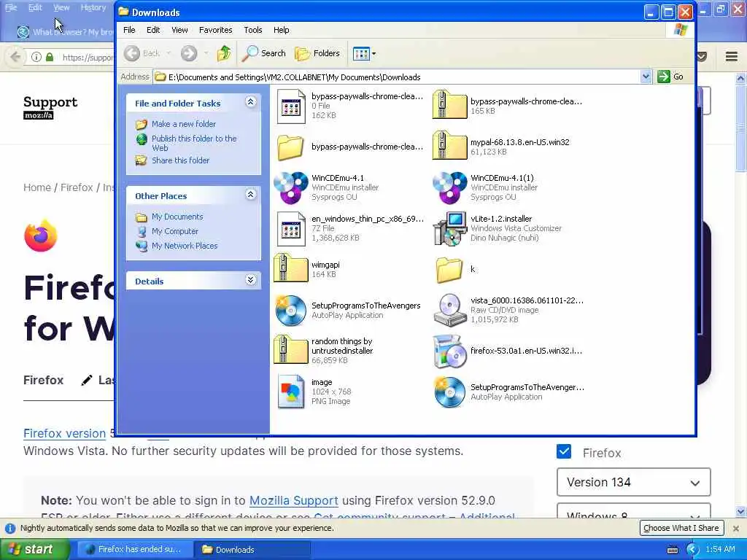The image size is (747, 560).
Task: Select the WinCDEmu-4.1(1) installer icon
Action: coord(449,187)
